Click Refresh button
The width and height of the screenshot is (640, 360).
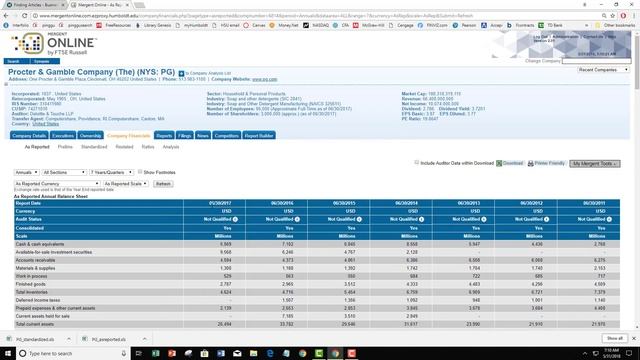[x=163, y=184]
